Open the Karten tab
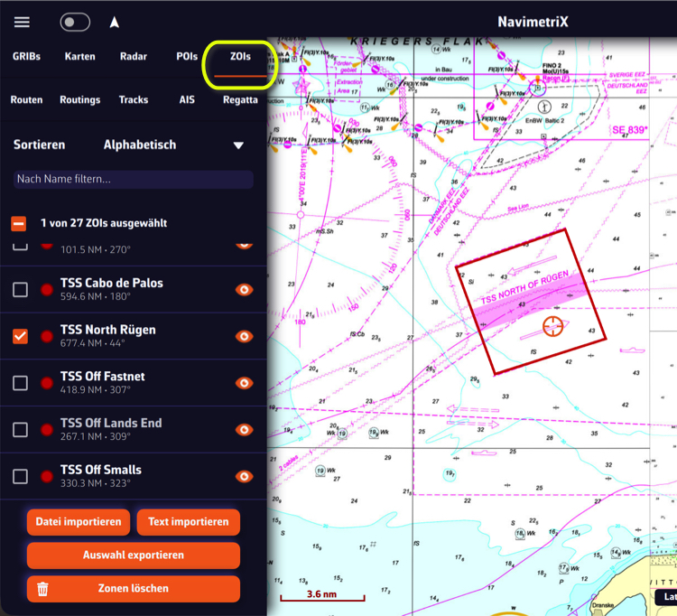 tap(79, 57)
